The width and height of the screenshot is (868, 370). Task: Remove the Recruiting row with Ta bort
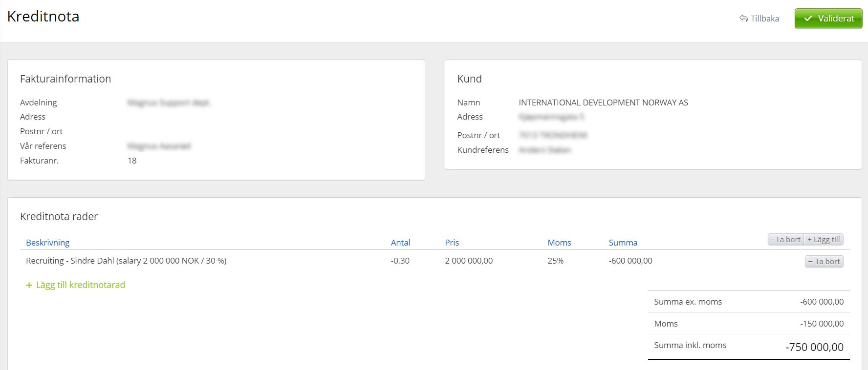tap(824, 262)
